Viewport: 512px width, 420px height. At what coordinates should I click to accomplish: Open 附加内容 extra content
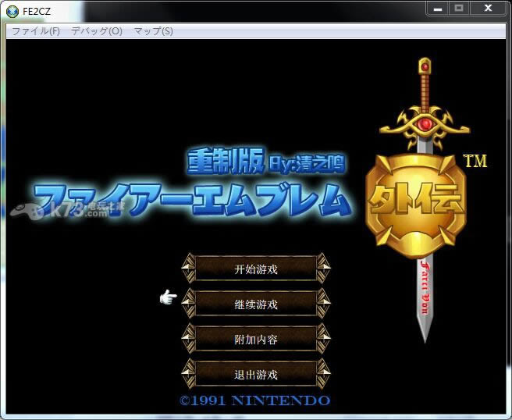point(256,340)
